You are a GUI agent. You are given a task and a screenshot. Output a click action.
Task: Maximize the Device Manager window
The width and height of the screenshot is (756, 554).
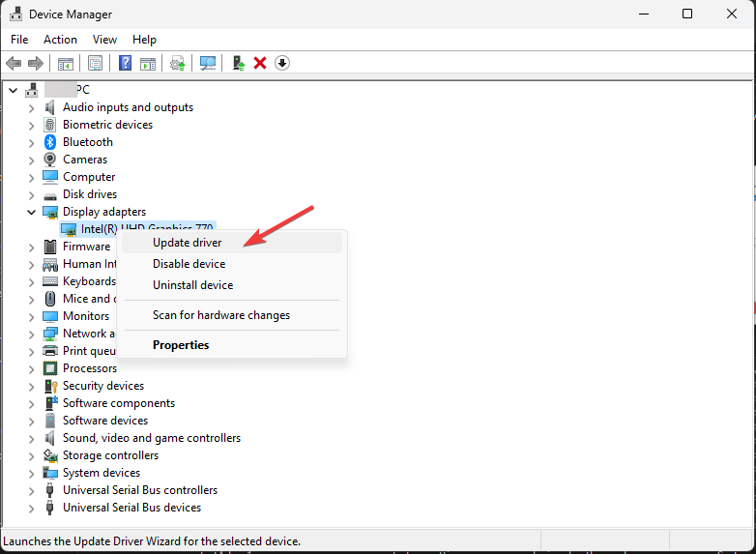click(687, 14)
